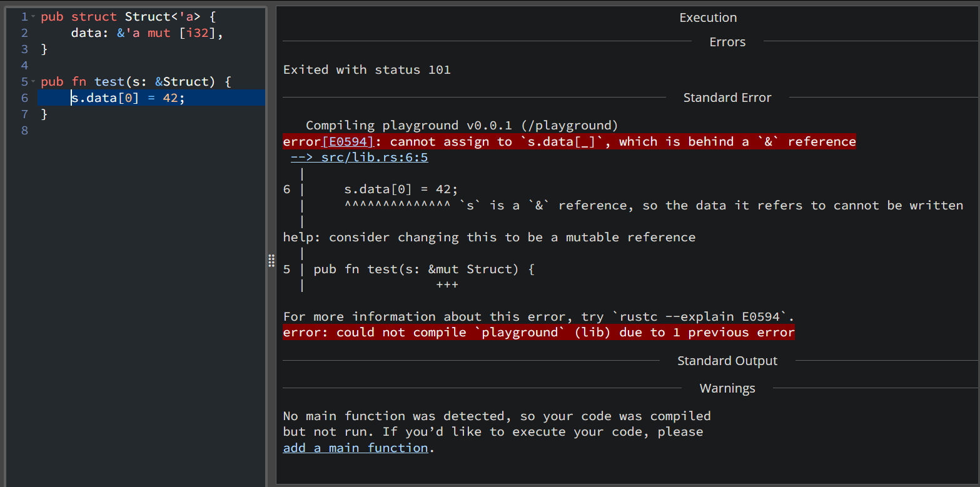
Task: Click the red 'could not compile' error line
Action: 538,333
